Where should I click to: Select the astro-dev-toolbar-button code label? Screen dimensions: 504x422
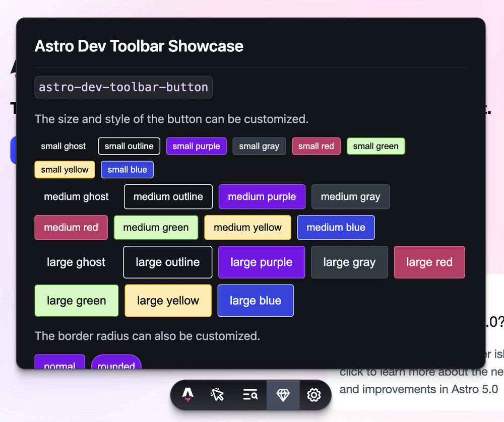(123, 87)
